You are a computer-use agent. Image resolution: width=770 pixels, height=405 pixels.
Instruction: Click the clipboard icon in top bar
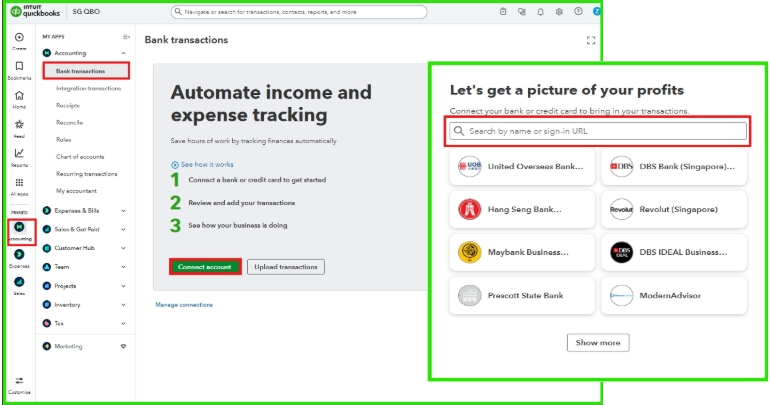[x=503, y=11]
